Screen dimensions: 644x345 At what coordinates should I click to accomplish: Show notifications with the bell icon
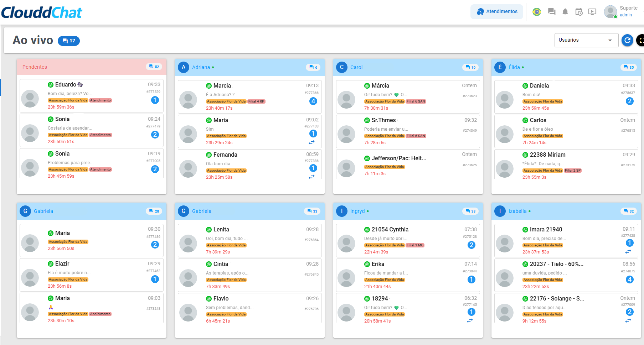pyautogui.click(x=565, y=12)
